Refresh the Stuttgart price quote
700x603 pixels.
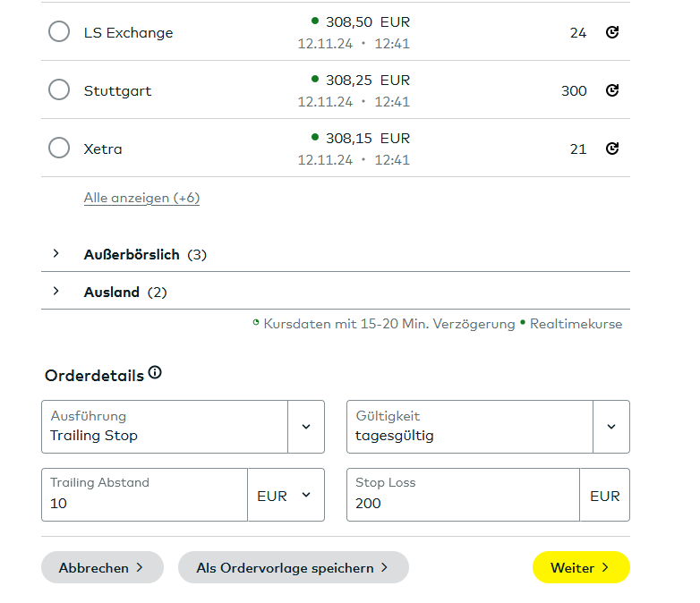coord(612,90)
